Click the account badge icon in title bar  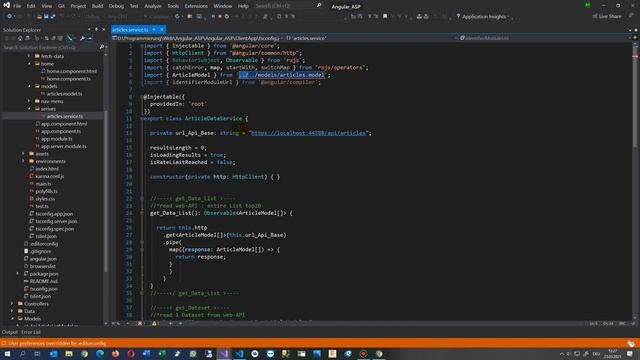pyautogui.click(x=587, y=5)
